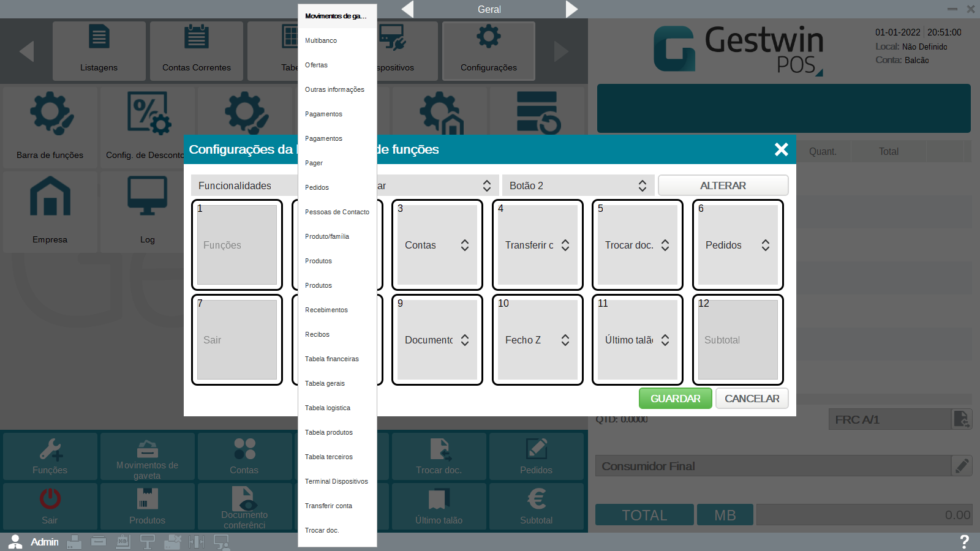Pick Pessoas de Contacto list entry

[x=337, y=212]
